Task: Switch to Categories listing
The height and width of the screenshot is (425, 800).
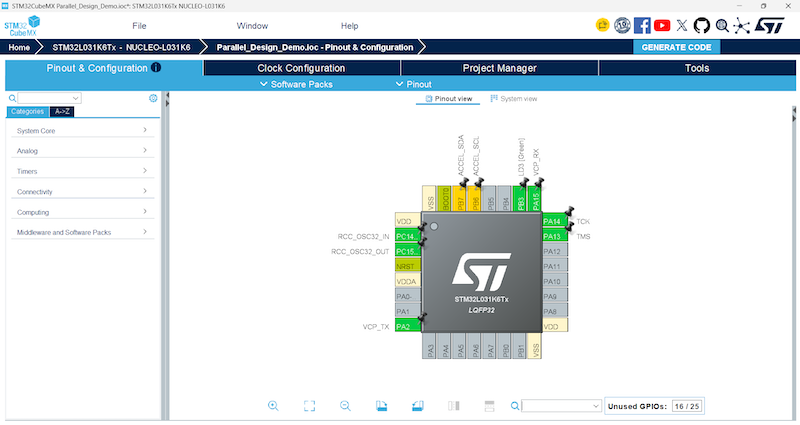Action: point(28,112)
